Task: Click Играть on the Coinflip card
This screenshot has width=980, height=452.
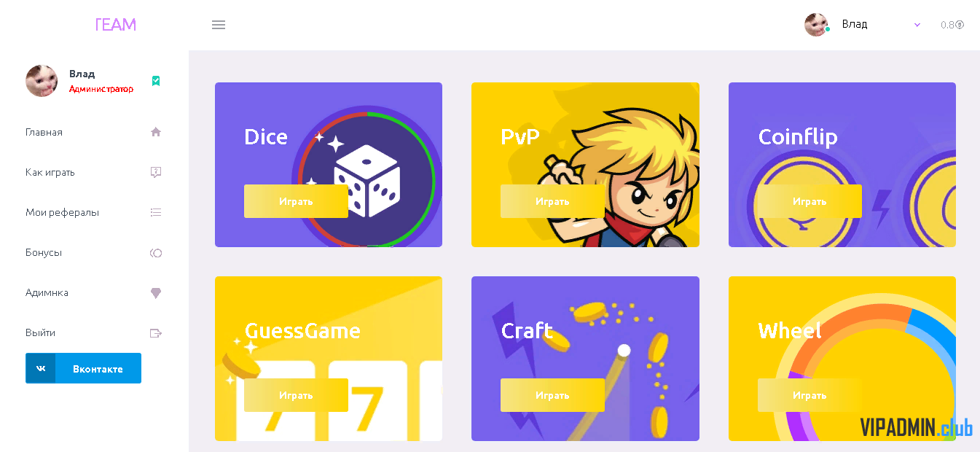Action: tap(810, 201)
